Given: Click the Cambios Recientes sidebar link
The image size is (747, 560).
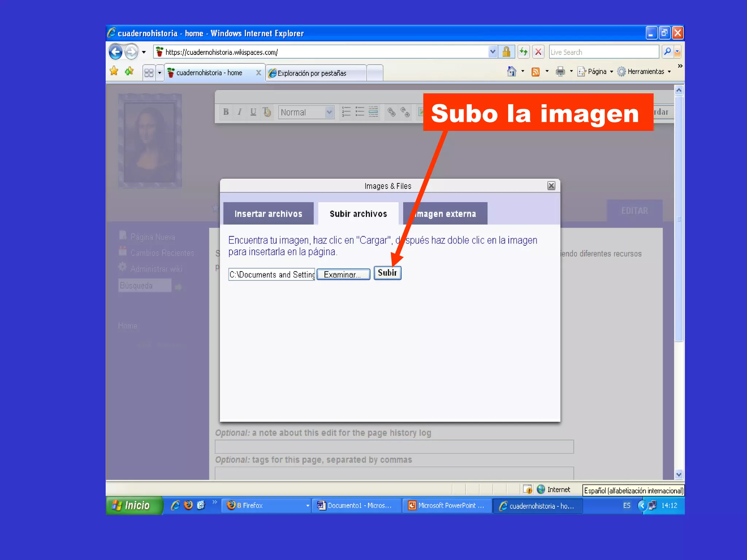Looking at the screenshot, I should pyautogui.click(x=162, y=253).
